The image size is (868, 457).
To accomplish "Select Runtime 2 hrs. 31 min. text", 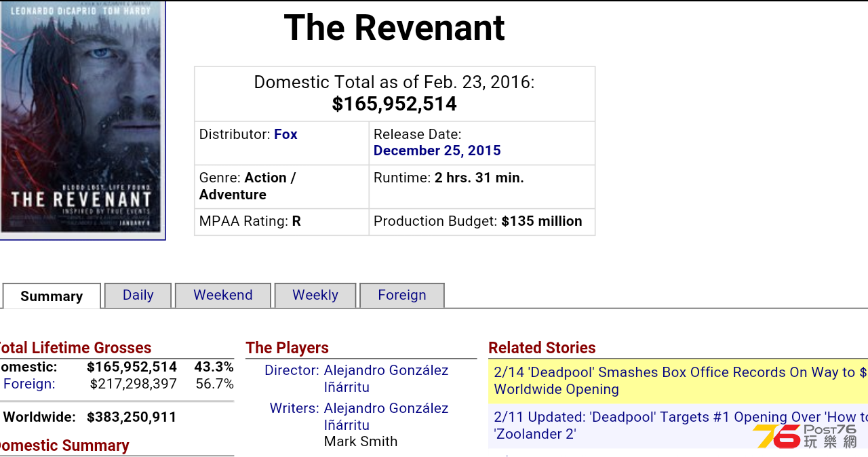I will (x=448, y=178).
